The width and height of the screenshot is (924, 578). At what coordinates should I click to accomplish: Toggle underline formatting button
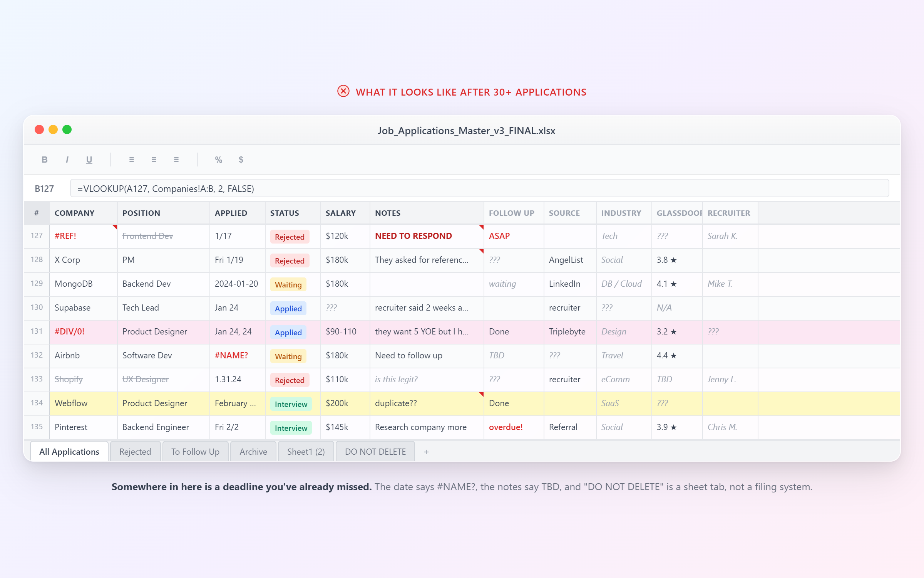pyautogui.click(x=89, y=160)
